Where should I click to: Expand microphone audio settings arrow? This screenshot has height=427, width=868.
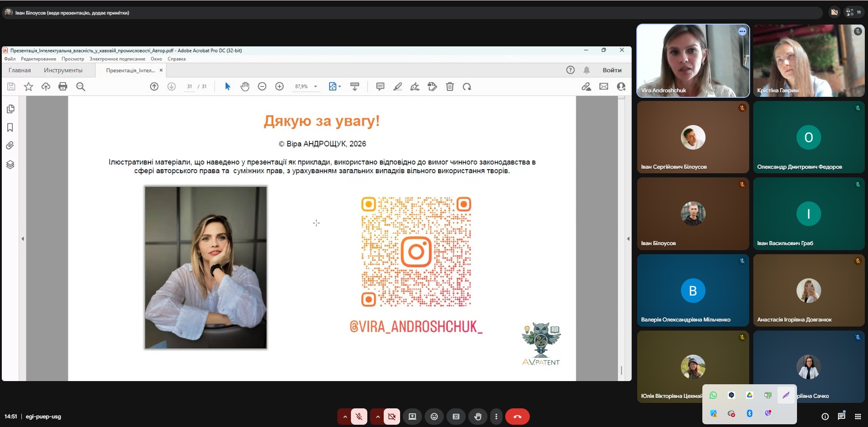tap(345, 417)
